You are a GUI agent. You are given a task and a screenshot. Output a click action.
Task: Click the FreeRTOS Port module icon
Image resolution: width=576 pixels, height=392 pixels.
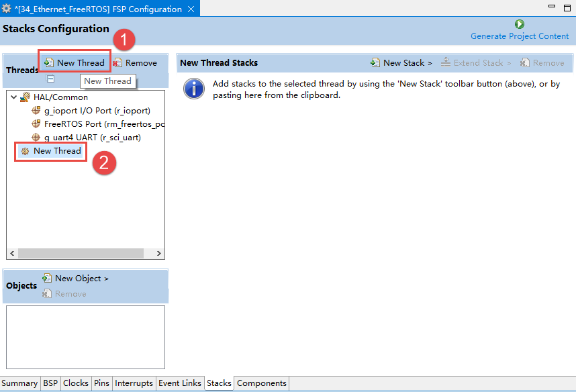click(x=36, y=124)
